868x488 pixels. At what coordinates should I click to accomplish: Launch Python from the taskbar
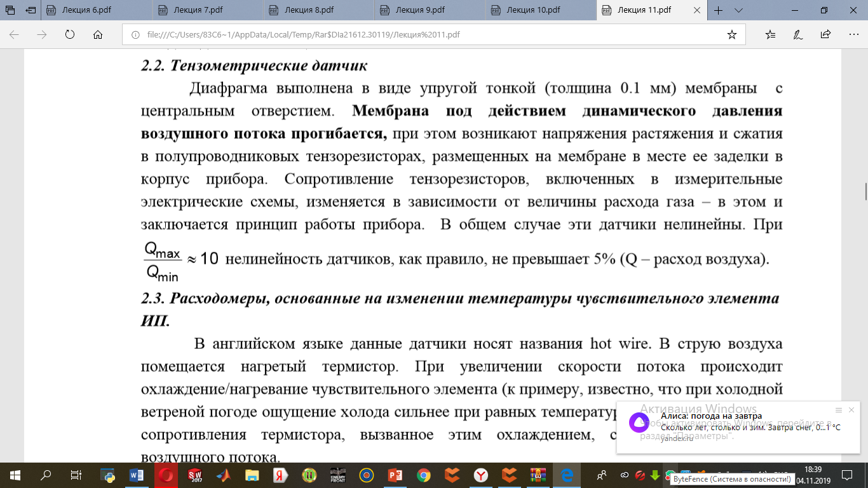[108, 475]
